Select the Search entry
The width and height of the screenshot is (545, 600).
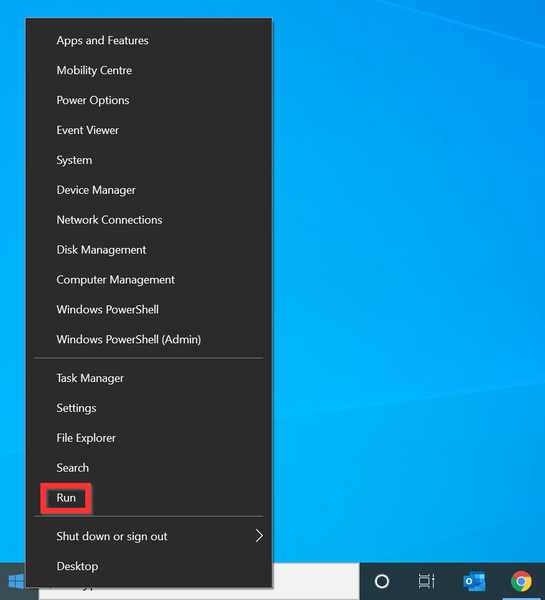pyautogui.click(x=149, y=468)
